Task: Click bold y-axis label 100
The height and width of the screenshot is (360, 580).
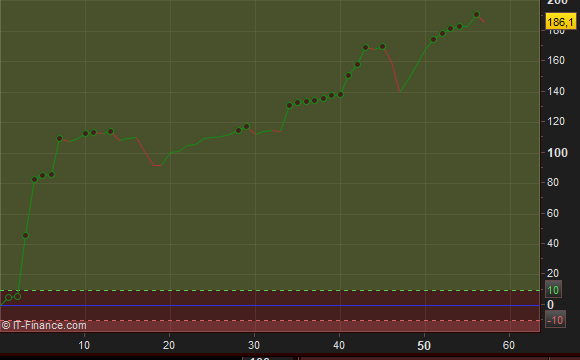Action: tap(557, 153)
